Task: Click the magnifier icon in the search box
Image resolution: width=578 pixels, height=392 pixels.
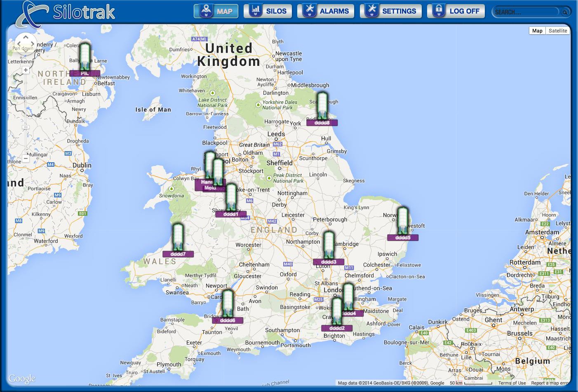Action: tap(565, 12)
